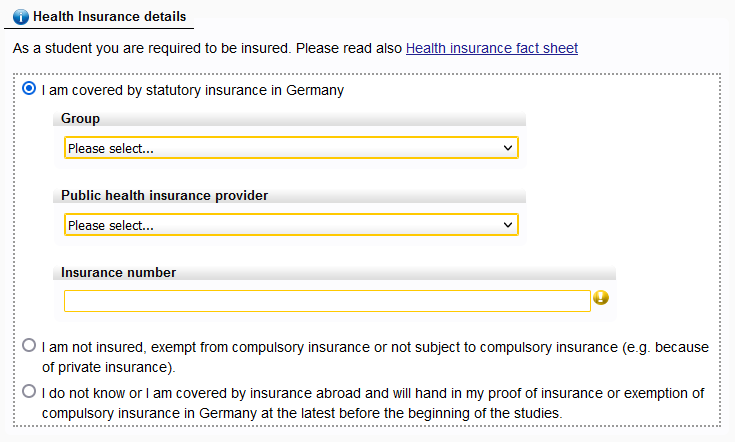
Task: Click the blue info icon beside Health Insurance details
Action: pos(21,17)
